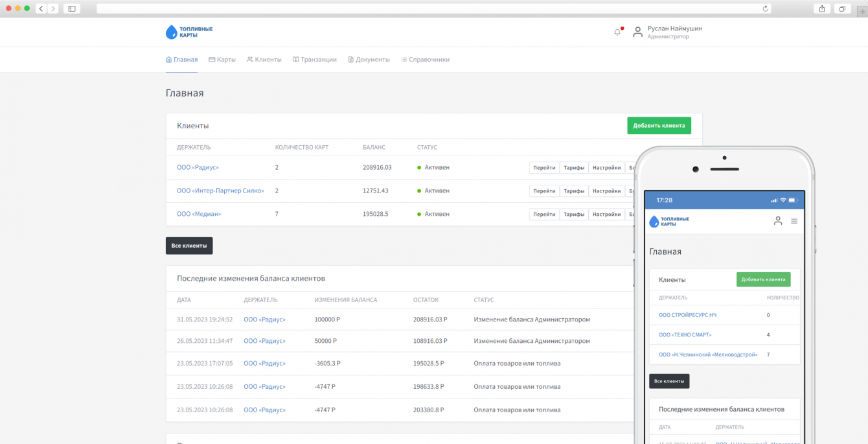Tap the user icon in mobile header
The height and width of the screenshot is (444, 868).
(778, 221)
